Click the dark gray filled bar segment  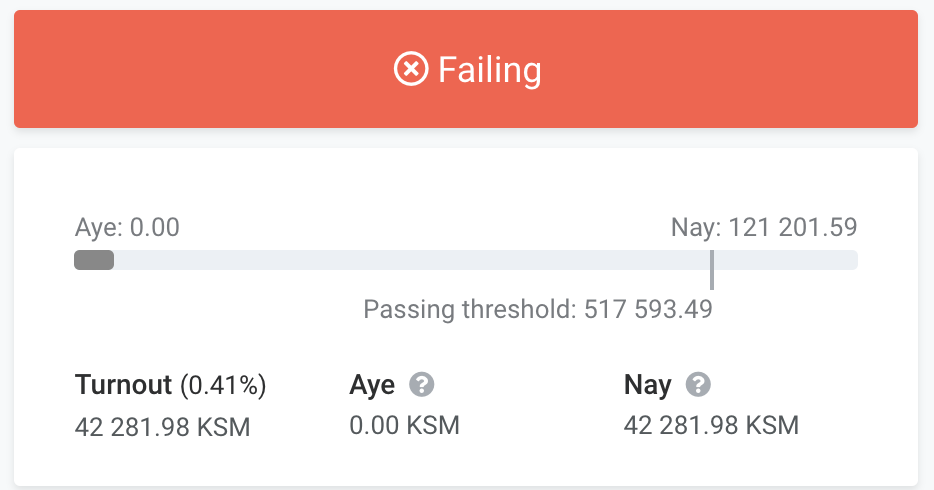point(94,260)
